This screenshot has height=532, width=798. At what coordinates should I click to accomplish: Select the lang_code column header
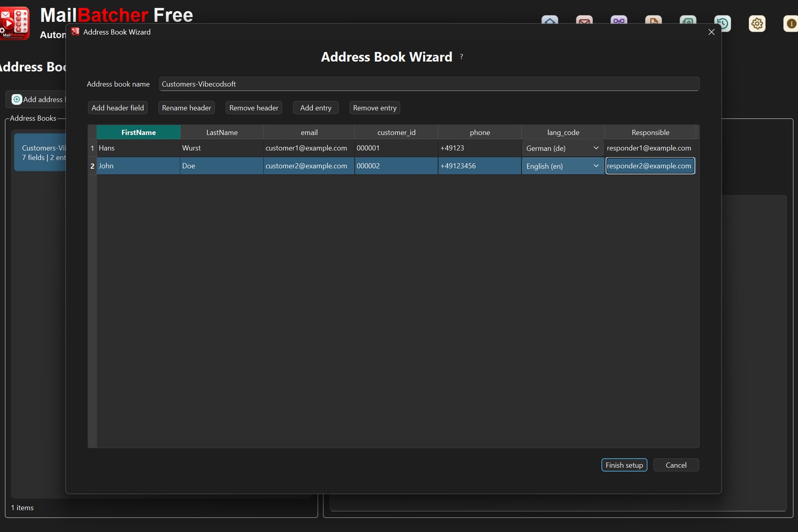[563, 132]
